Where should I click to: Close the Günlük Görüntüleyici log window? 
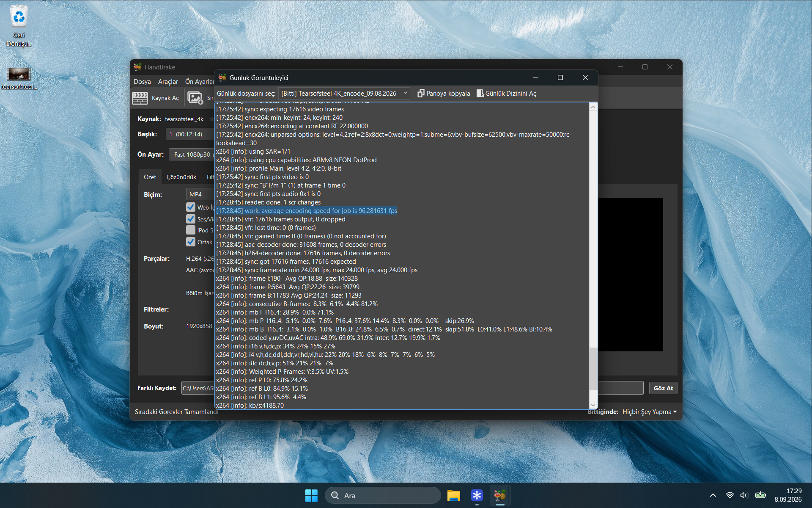point(585,77)
